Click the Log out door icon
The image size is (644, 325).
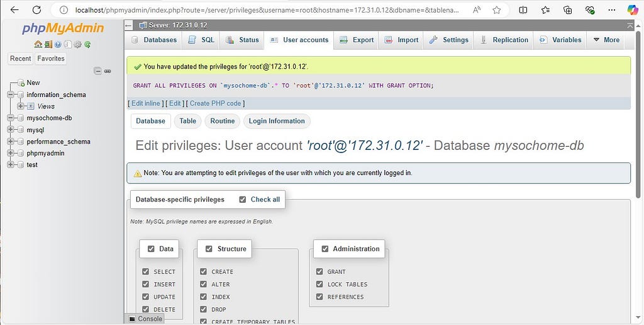[x=48, y=45]
